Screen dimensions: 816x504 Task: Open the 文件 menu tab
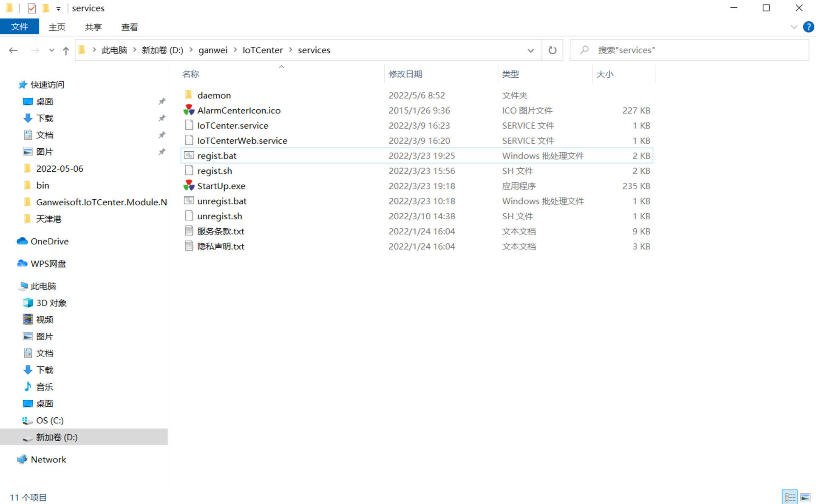(20, 27)
